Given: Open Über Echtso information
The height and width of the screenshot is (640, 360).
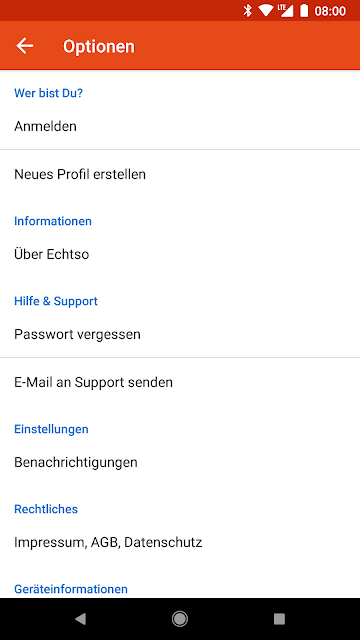Looking at the screenshot, I should (x=180, y=254).
